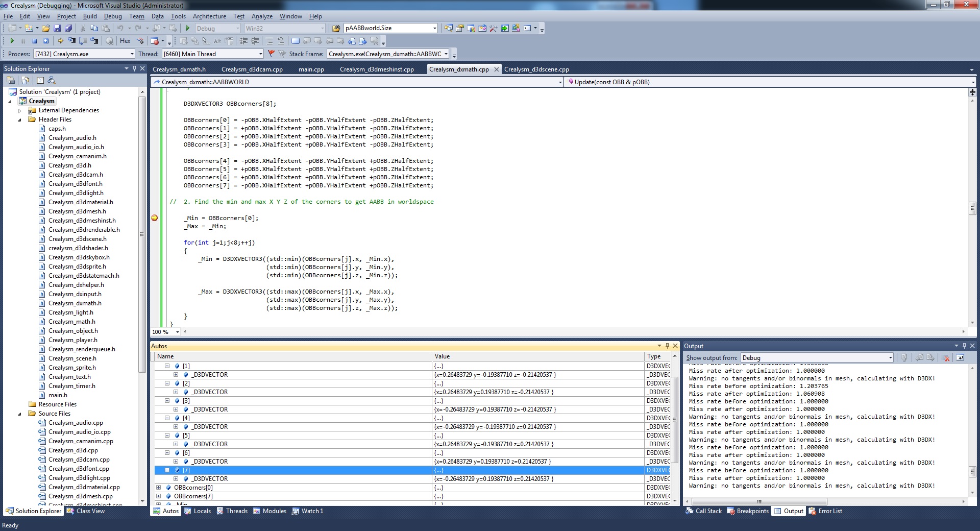Viewport: 980px width, 531px height.
Task: Toggle word wrap in Output panel
Action: [x=960, y=358]
